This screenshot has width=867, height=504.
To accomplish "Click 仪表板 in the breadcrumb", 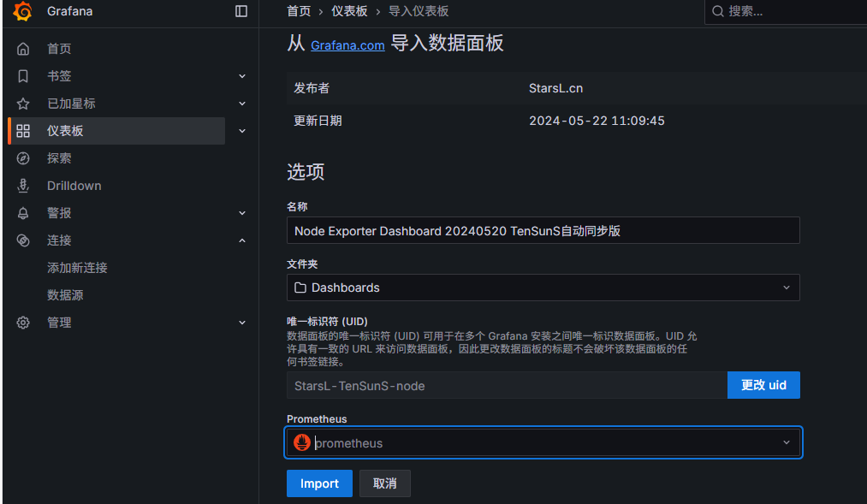I will pyautogui.click(x=349, y=11).
